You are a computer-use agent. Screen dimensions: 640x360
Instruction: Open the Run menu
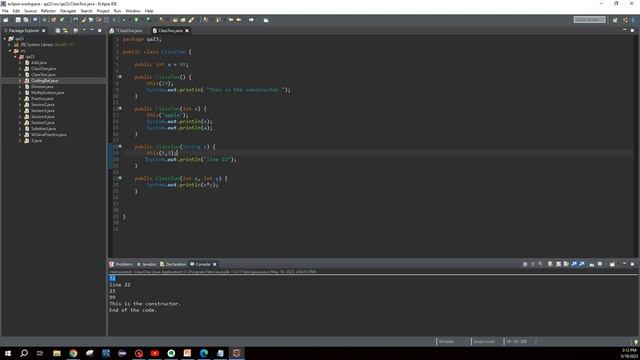[117, 11]
